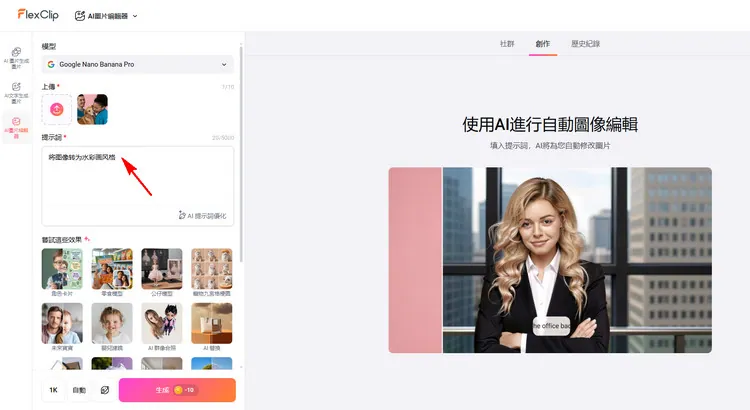Screen dimensions: 750x410
Task: Click the square icon beside 自動 button
Action: (x=105, y=390)
